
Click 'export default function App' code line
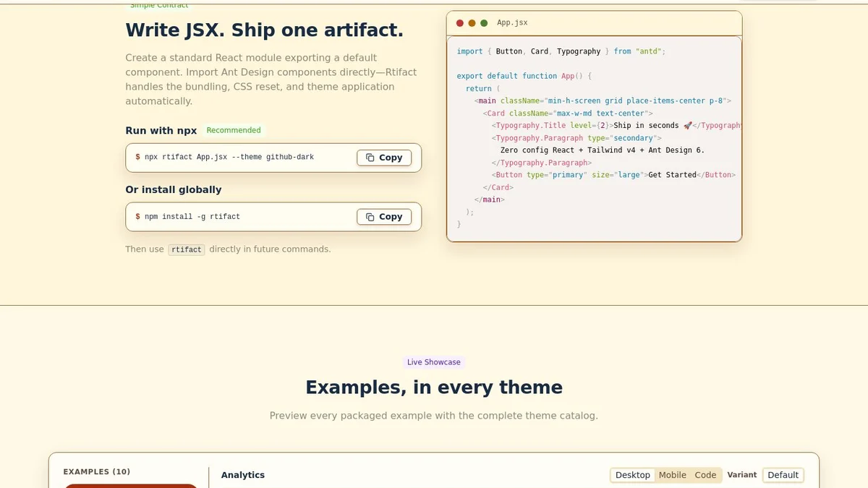(x=524, y=76)
